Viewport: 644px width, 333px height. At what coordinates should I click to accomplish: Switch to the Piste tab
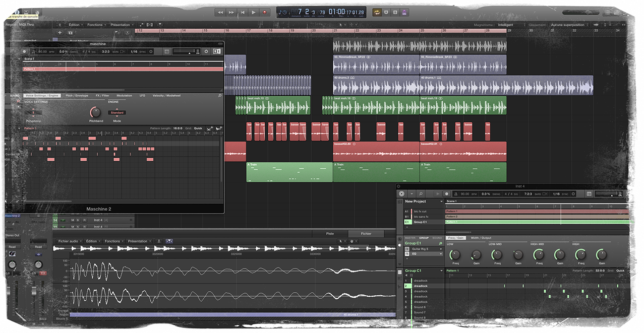pyautogui.click(x=330, y=234)
